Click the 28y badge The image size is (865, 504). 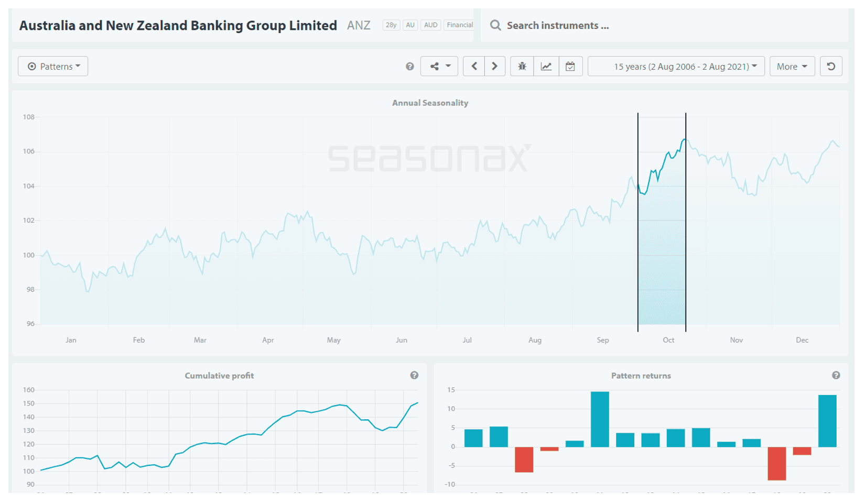point(391,25)
